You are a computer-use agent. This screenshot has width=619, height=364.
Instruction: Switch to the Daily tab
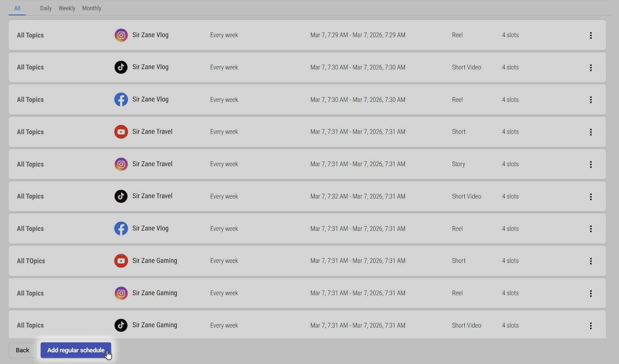point(46,8)
